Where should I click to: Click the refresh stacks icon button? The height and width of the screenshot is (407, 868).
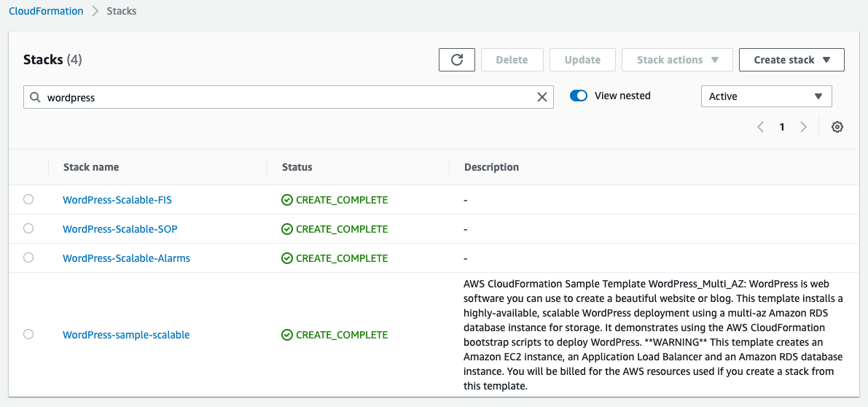click(457, 60)
